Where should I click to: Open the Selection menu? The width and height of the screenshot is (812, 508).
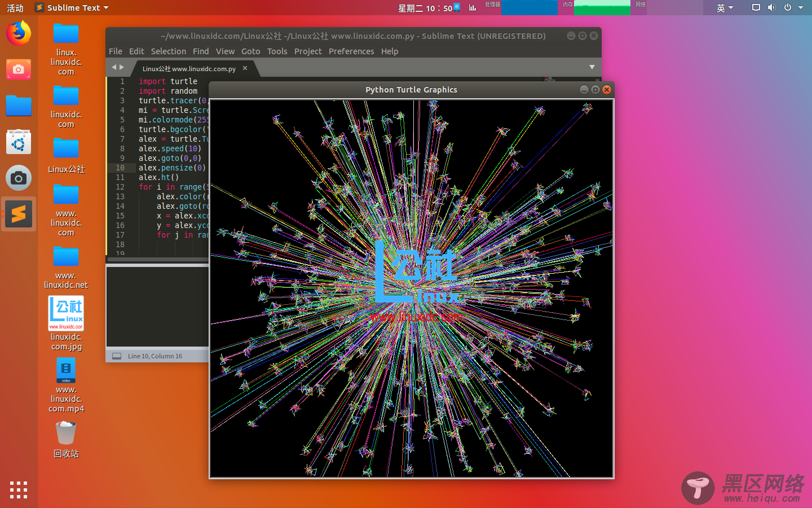(169, 51)
